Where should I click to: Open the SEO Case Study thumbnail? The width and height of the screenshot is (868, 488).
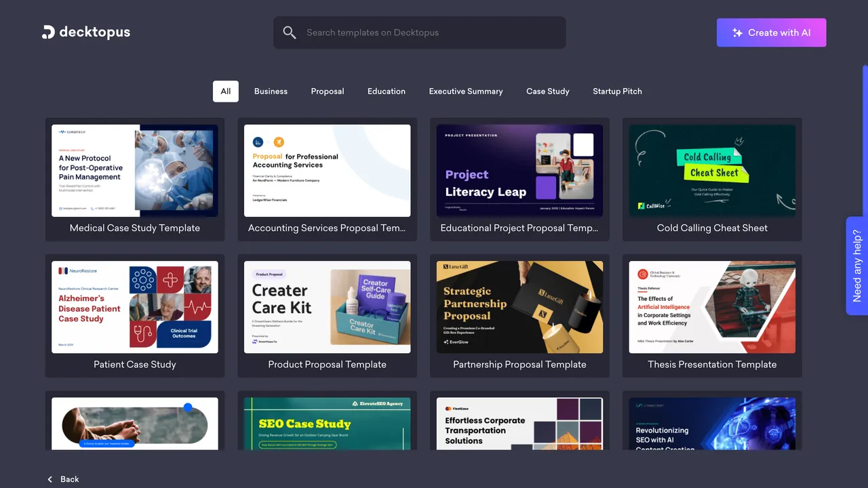(327, 424)
